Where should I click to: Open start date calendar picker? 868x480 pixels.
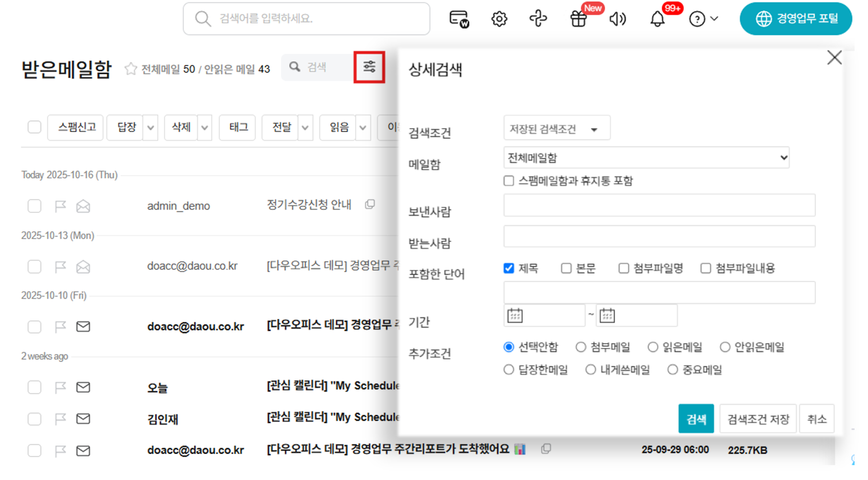515,316
